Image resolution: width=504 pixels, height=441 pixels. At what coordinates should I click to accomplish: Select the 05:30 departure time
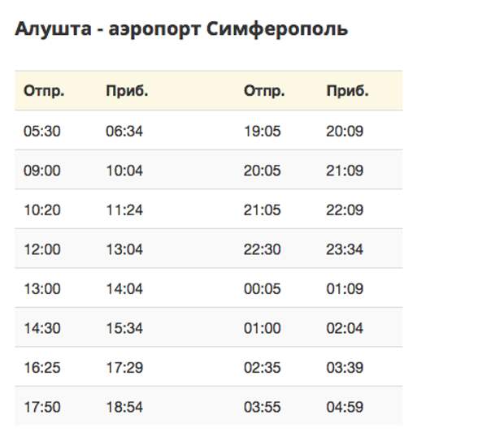(x=42, y=131)
